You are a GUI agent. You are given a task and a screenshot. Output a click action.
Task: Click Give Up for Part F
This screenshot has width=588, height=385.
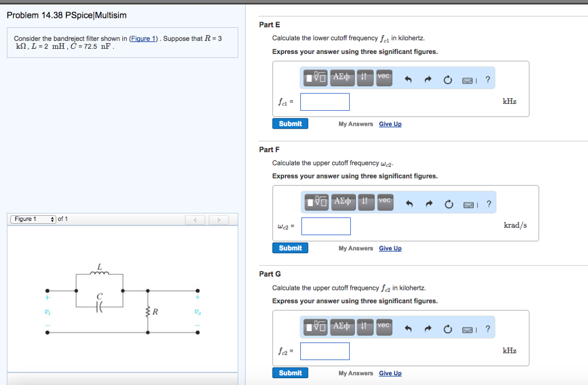tap(390, 248)
